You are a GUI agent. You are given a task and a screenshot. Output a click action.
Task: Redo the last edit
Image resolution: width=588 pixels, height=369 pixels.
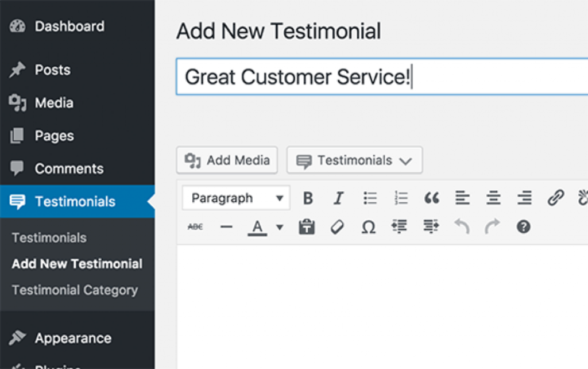point(492,226)
